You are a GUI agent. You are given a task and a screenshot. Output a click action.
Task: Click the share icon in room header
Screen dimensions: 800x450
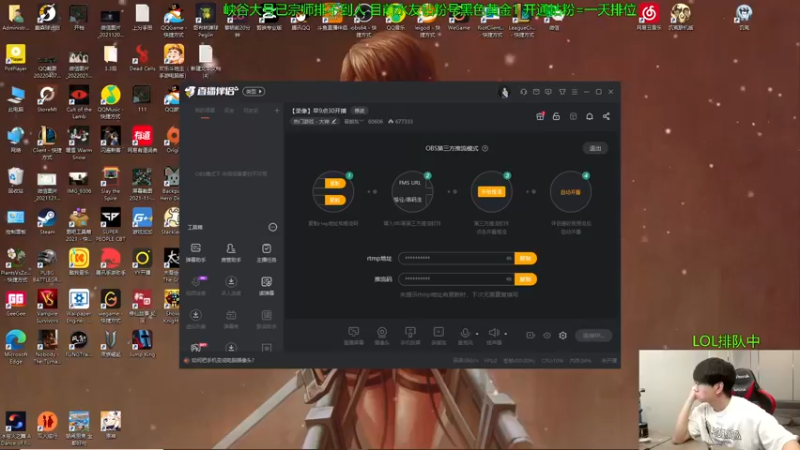(x=606, y=116)
